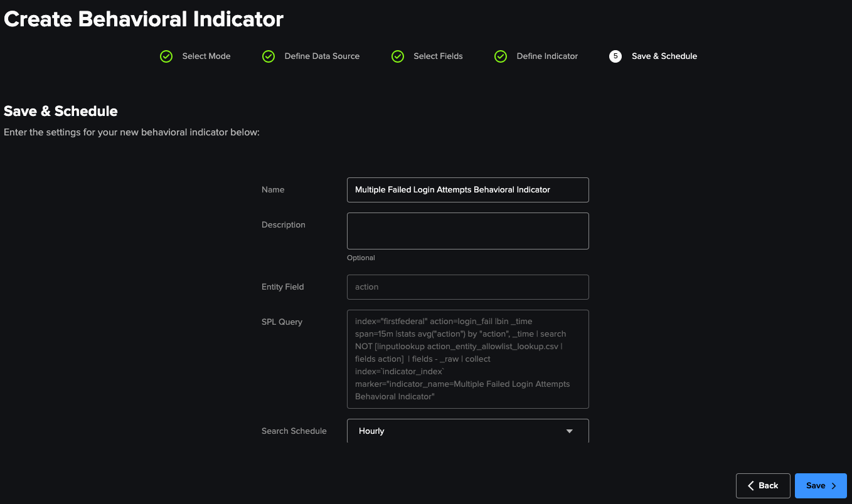The image size is (852, 504).
Task: Select the SPL Query text box
Action: point(467,359)
